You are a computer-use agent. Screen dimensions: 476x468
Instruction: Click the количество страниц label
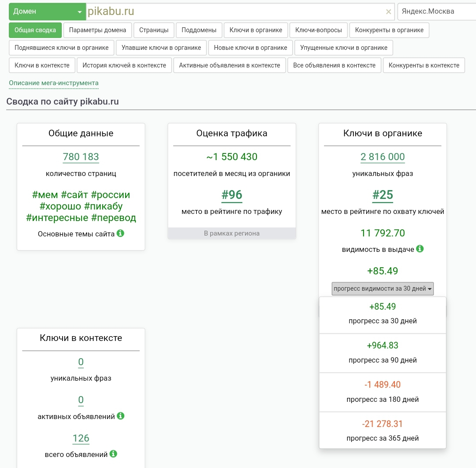pyautogui.click(x=81, y=173)
